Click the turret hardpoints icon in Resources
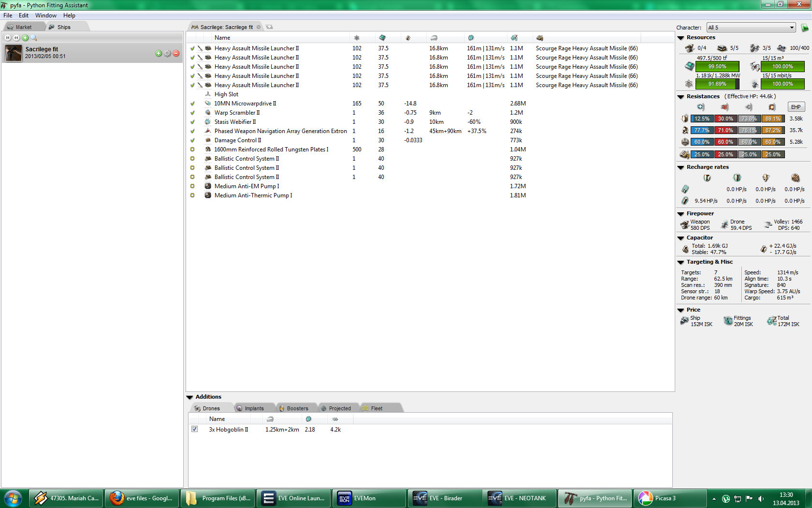Screen dimensions: 812x508 pos(690,48)
